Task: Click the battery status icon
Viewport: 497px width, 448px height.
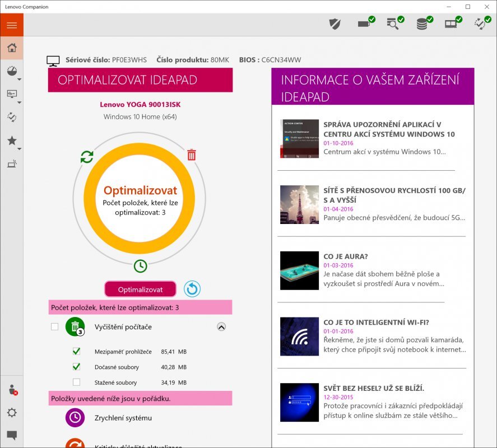Action: coord(365,24)
